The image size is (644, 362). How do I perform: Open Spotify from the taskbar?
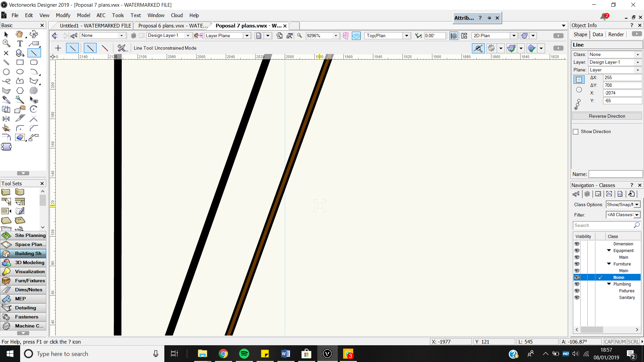(244, 354)
